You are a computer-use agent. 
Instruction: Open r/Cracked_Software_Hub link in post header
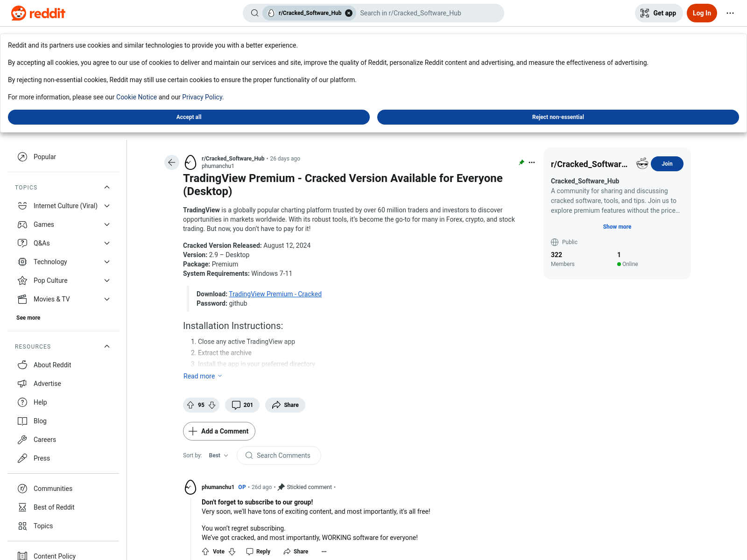pyautogui.click(x=233, y=159)
